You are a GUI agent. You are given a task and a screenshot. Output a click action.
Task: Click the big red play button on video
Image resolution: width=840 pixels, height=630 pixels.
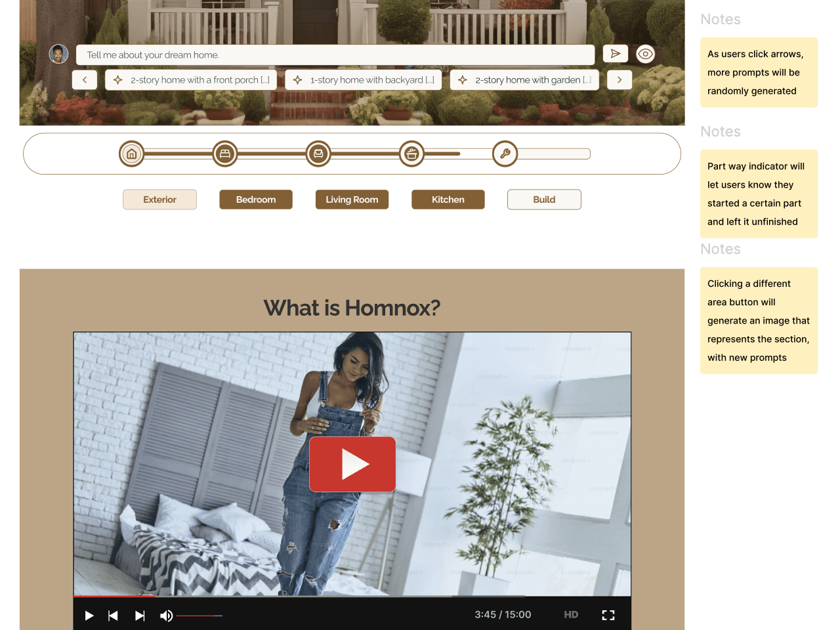click(x=352, y=464)
